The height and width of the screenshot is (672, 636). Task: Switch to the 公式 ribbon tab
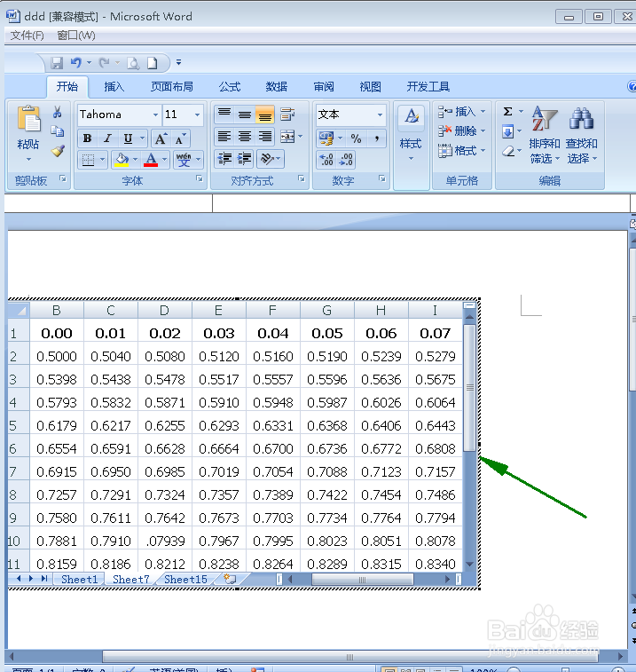230,87
